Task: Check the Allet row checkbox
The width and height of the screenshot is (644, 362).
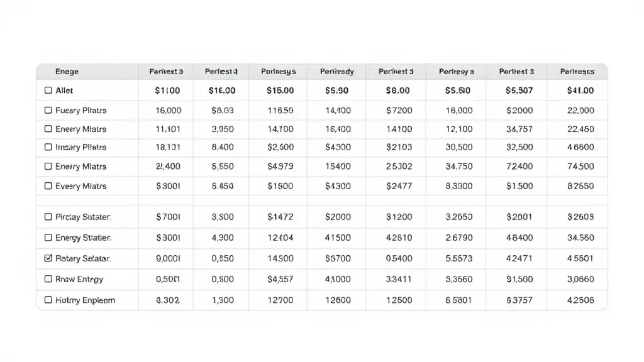Action: tap(48, 90)
